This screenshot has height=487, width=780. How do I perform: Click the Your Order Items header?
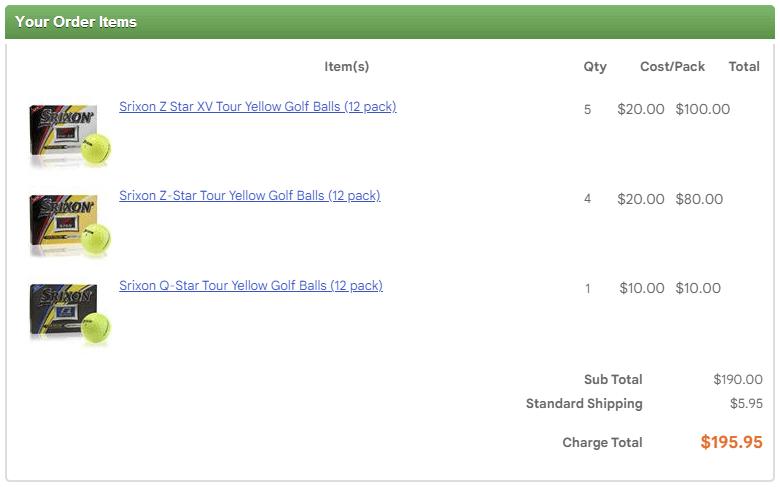coord(76,22)
